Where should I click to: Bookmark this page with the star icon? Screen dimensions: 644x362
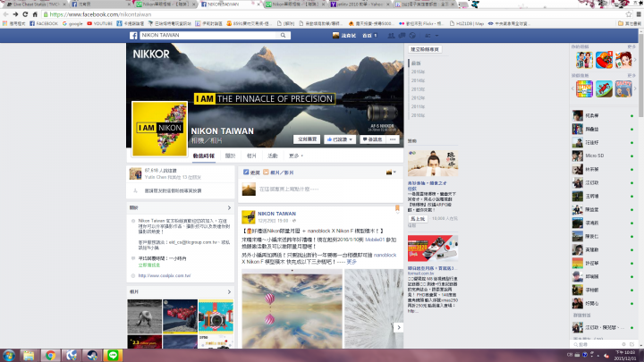point(629,14)
